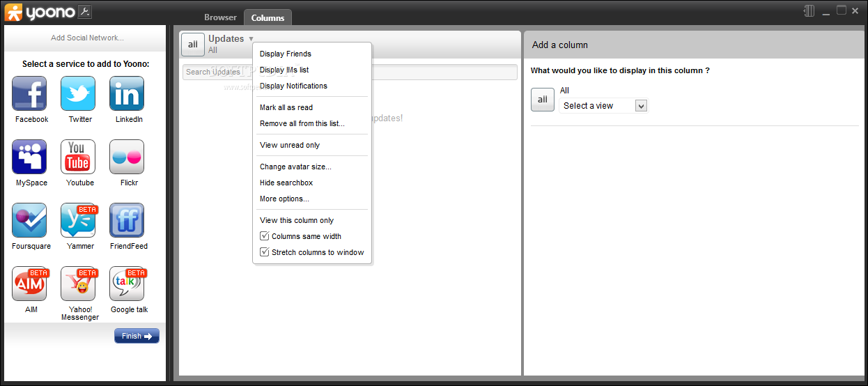The width and height of the screenshot is (868, 386).
Task: Open the Updates column dropdown arrow
Action: 251,39
